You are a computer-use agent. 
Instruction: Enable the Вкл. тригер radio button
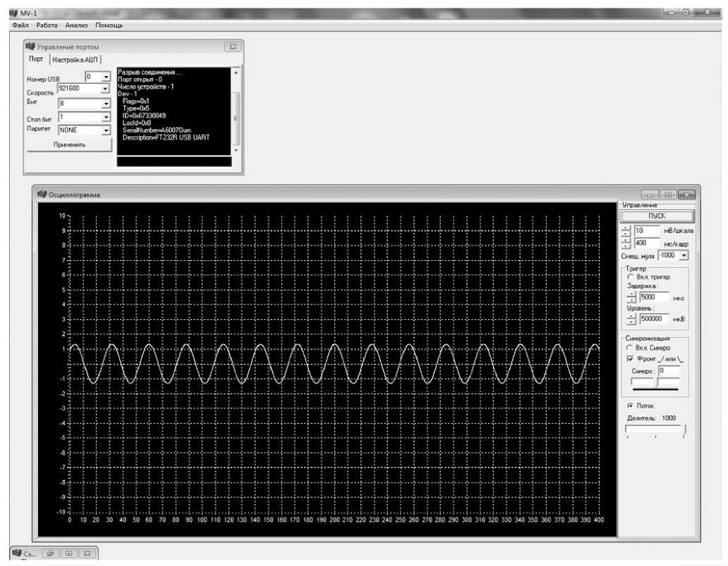pos(630,277)
